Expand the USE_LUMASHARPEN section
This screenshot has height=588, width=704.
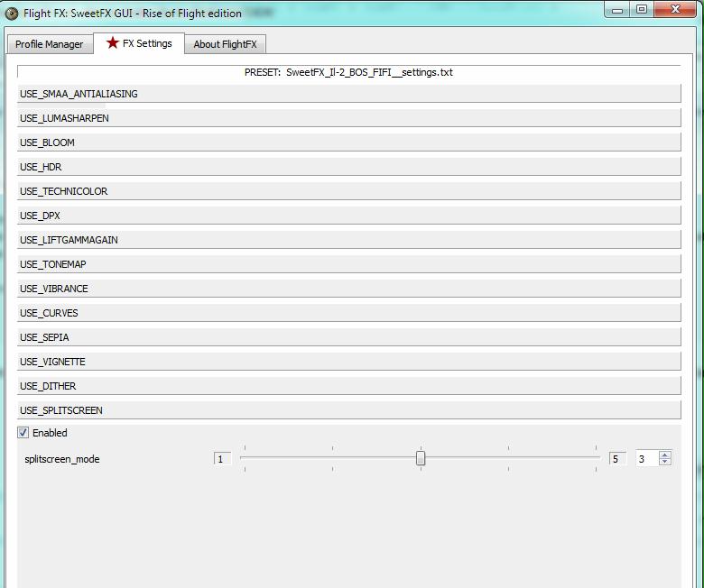pyautogui.click(x=349, y=118)
